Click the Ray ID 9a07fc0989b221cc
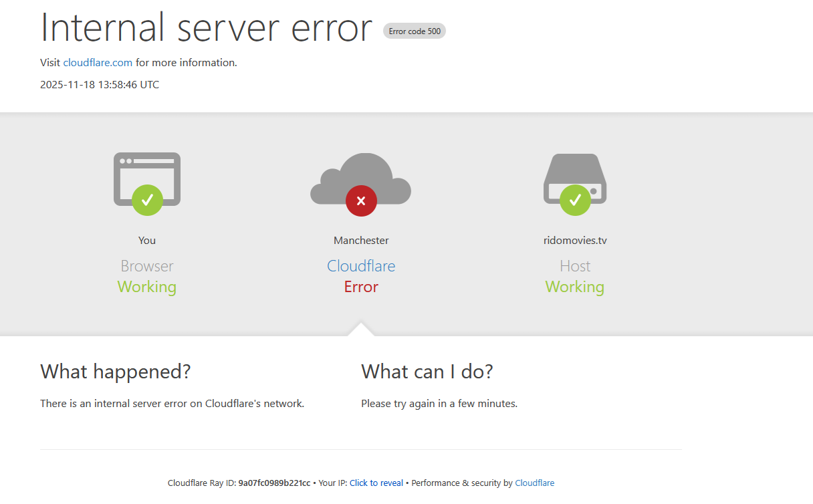 click(x=274, y=483)
